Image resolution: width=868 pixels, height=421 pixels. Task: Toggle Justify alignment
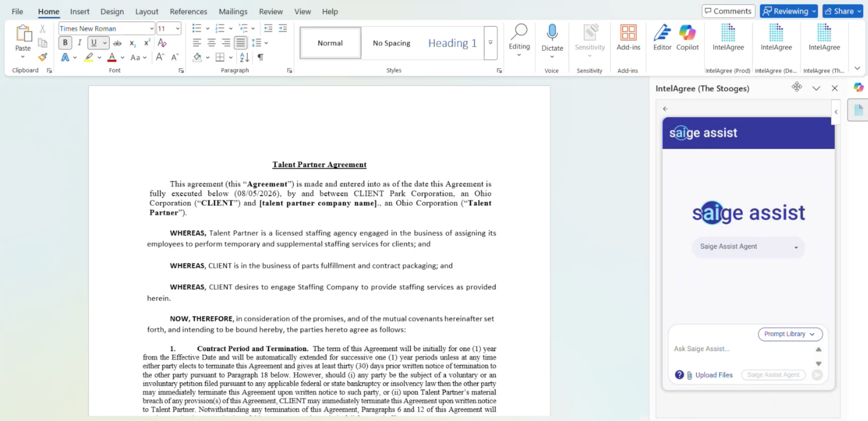click(x=240, y=43)
